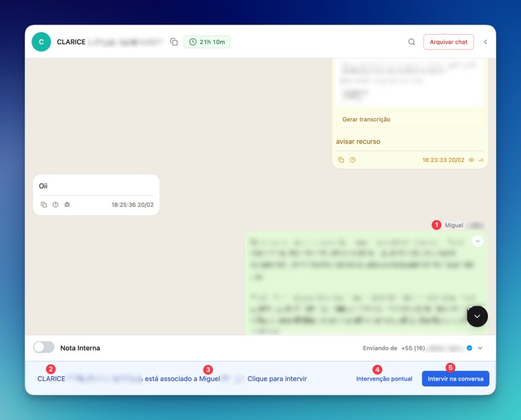Open the chevron menu on Miguel's green message
This screenshot has height=420, width=521.
(x=477, y=241)
